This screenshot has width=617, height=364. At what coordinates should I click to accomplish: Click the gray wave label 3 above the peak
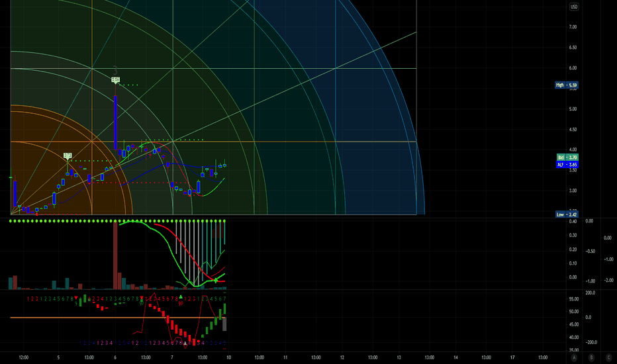[115, 70]
